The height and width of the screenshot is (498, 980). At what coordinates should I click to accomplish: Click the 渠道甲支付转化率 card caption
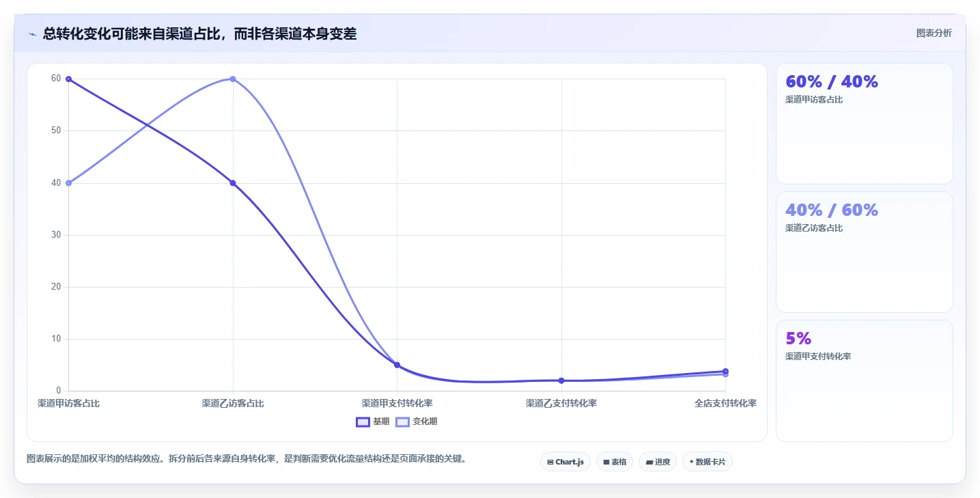click(x=818, y=357)
